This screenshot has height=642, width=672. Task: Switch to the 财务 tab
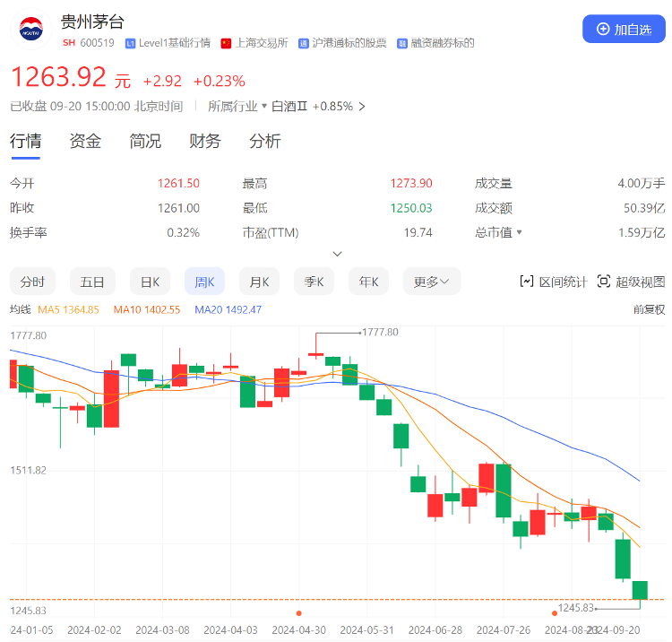[x=204, y=141]
